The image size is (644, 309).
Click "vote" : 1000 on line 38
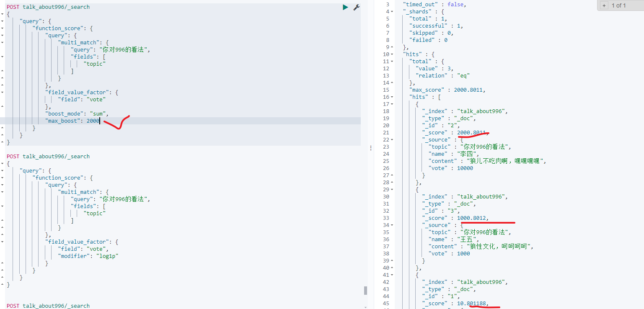[x=449, y=254]
